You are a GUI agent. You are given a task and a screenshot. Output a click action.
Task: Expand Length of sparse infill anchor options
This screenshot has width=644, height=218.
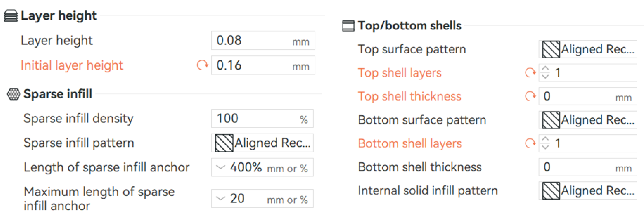220,167
